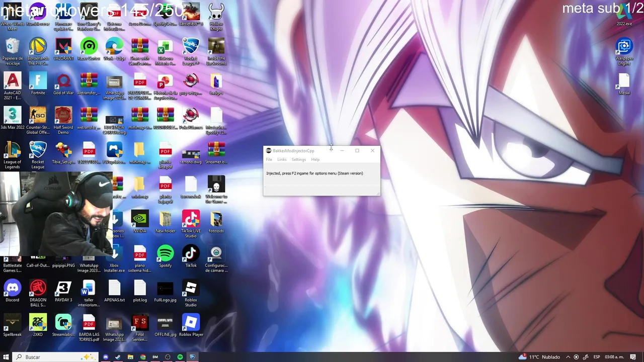
Task: Select Borderlands The Pre-Sequel desktop shortcut
Action: pos(38,51)
